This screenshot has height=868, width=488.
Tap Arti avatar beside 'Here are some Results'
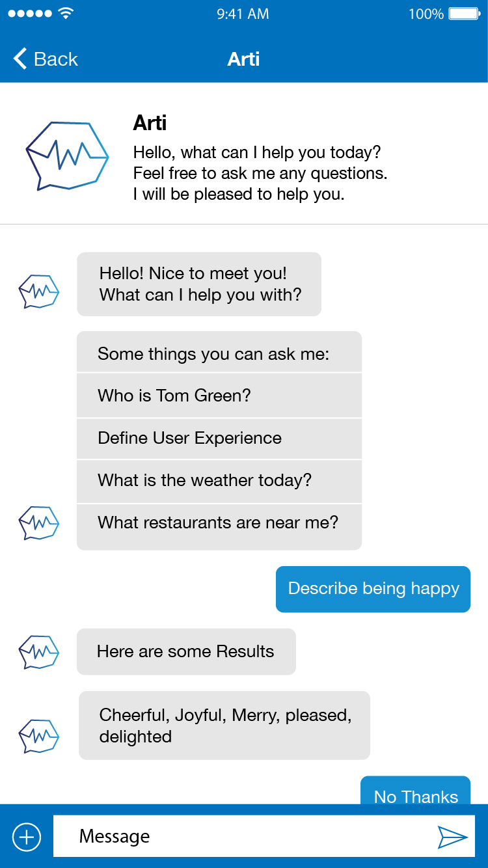pyautogui.click(x=39, y=652)
